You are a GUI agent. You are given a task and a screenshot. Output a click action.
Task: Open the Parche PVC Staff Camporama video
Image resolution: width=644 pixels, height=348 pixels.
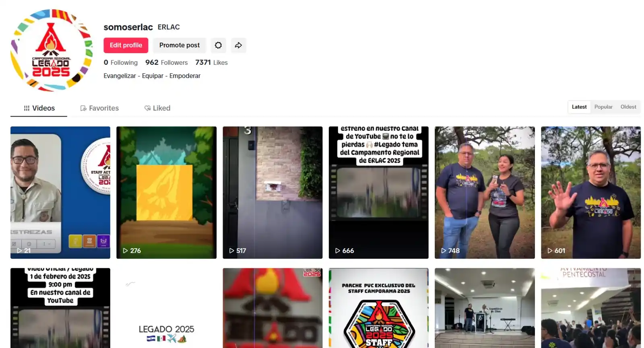[x=379, y=308]
